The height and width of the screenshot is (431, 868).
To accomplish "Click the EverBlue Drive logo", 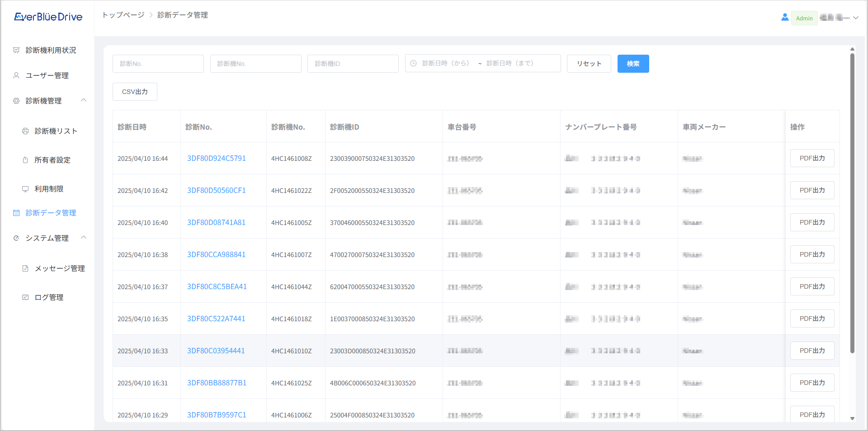I will (48, 17).
